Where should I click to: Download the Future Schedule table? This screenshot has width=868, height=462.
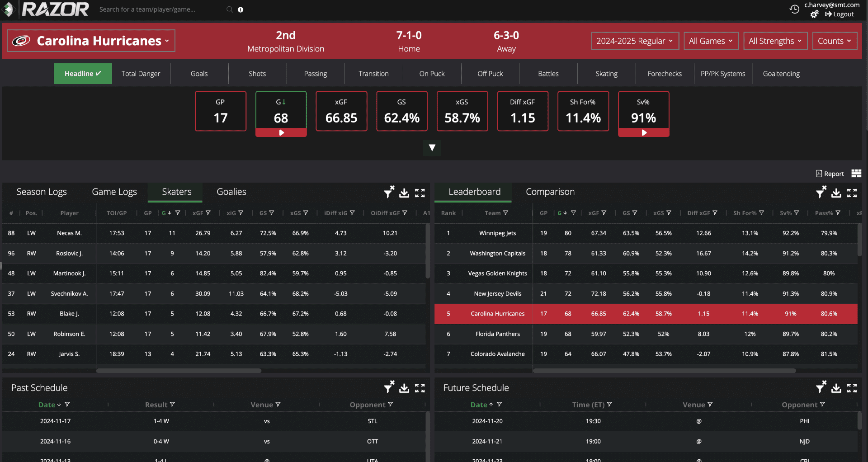click(x=836, y=388)
